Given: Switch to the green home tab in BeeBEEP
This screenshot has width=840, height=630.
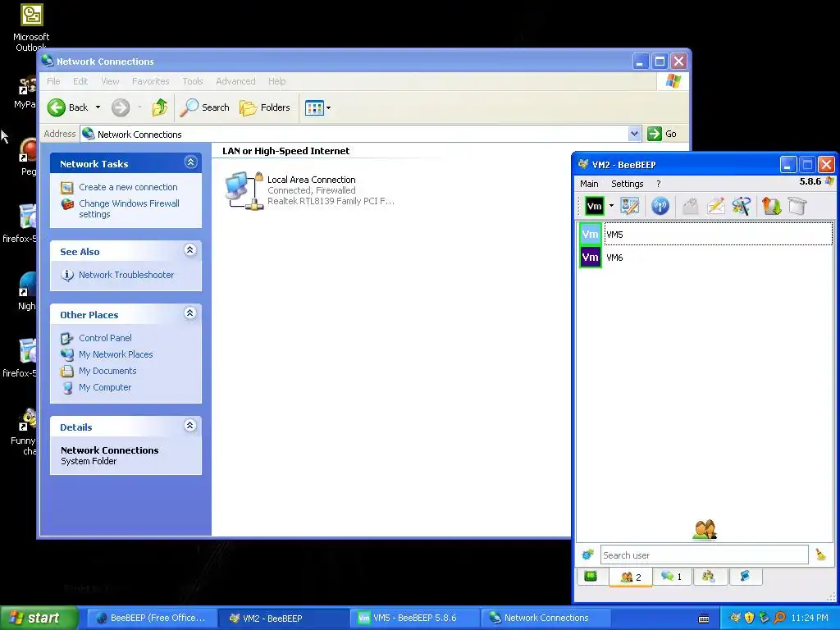Looking at the screenshot, I should (591, 577).
